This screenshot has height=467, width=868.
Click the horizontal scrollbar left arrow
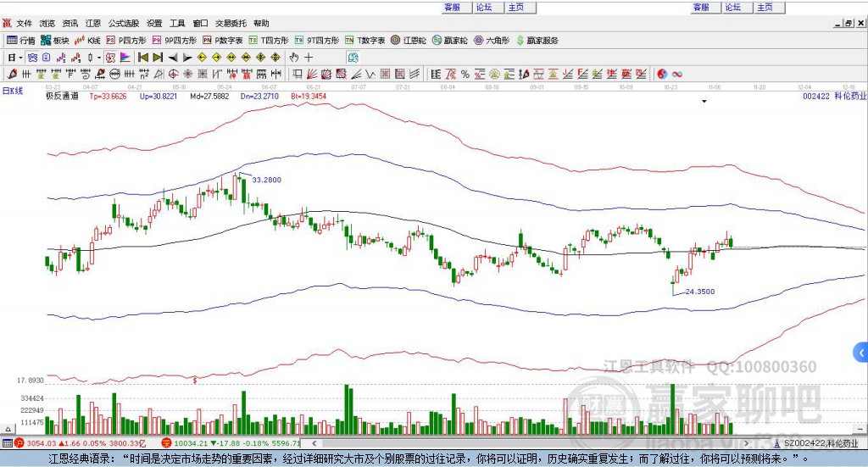314,442
